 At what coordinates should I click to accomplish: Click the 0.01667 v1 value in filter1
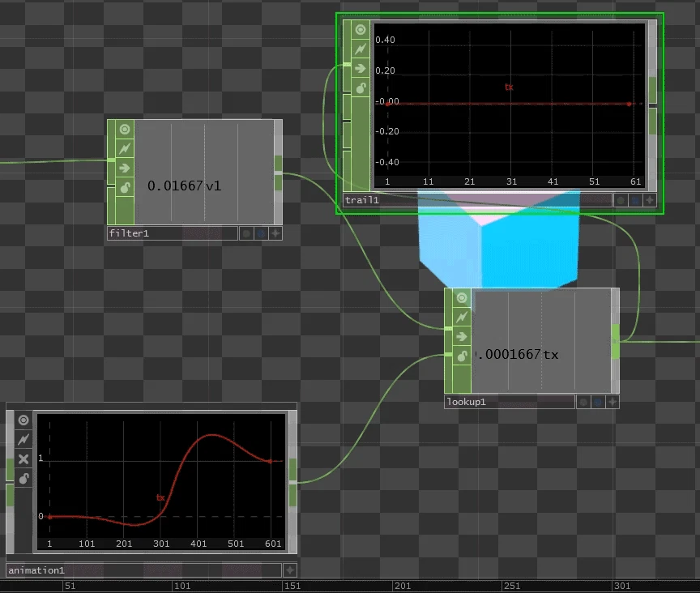tap(185, 186)
